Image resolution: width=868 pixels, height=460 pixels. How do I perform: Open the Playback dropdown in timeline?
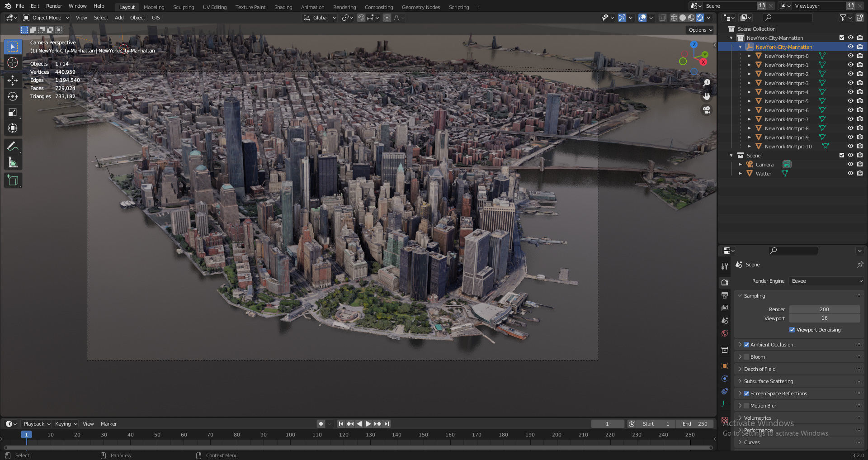pos(37,424)
